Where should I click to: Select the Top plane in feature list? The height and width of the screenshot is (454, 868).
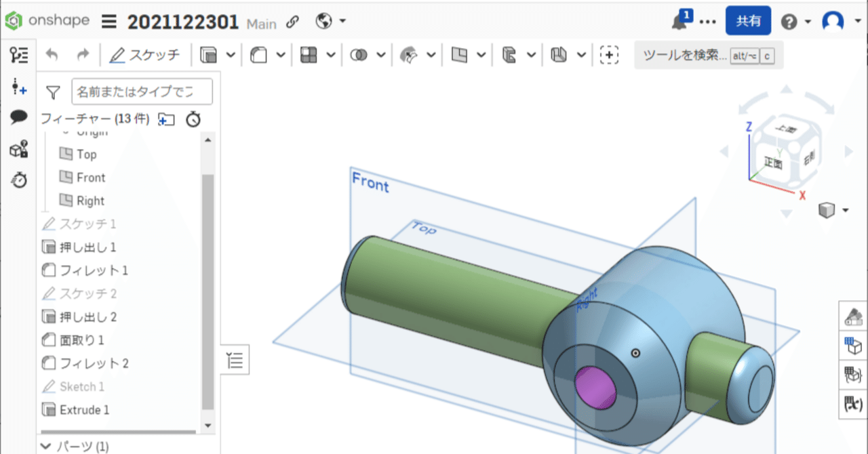click(x=87, y=154)
